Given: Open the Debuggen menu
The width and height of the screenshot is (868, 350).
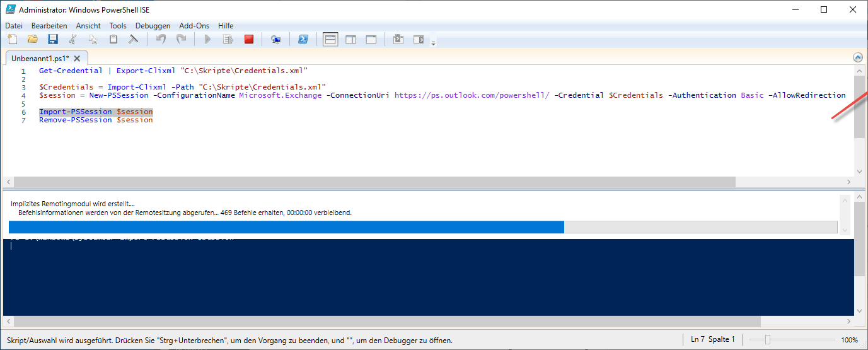Looking at the screenshot, I should 153,26.
